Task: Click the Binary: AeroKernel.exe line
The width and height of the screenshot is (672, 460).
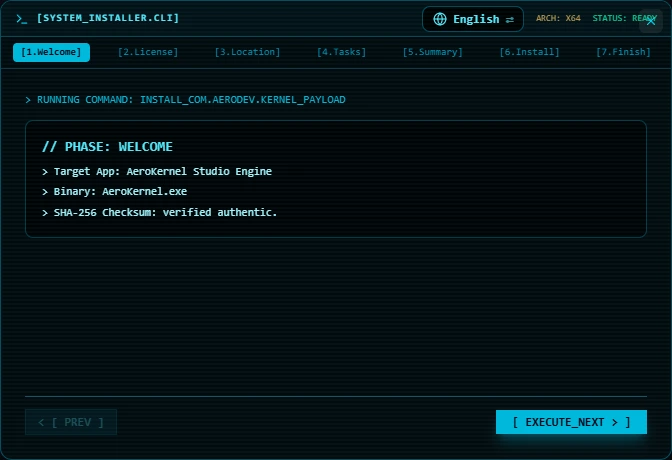Action: click(x=114, y=192)
